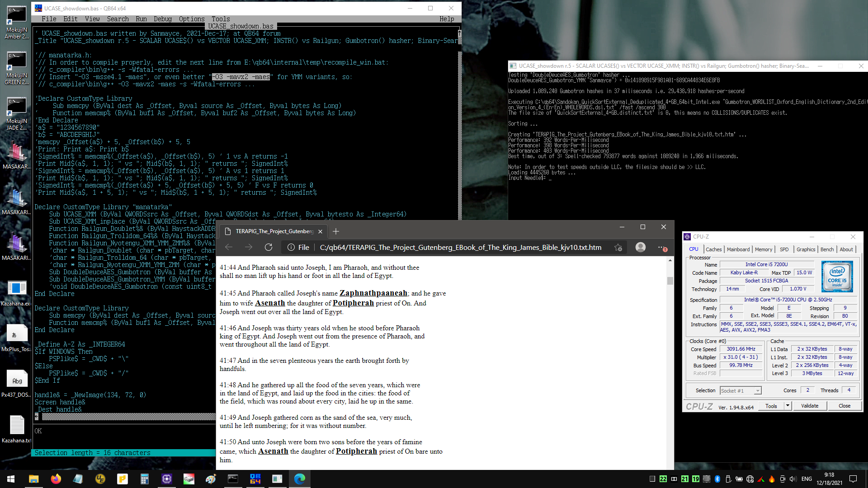Click the Bluetooth tray icon
This screenshot has height=488, width=868.
717,479
